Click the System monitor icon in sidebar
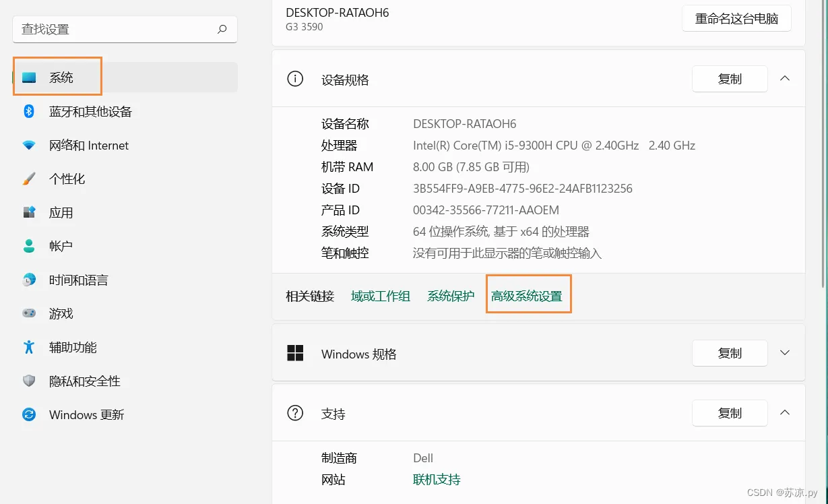828x504 pixels. tap(29, 77)
